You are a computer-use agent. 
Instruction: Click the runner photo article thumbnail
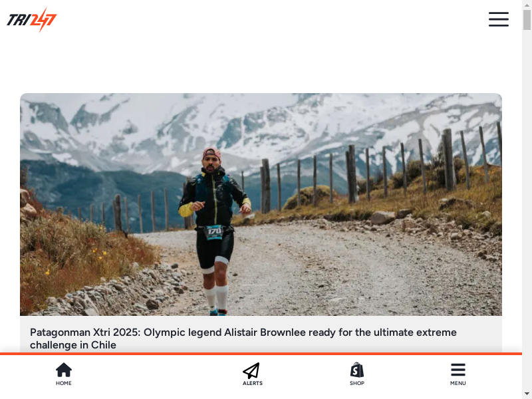point(261,205)
